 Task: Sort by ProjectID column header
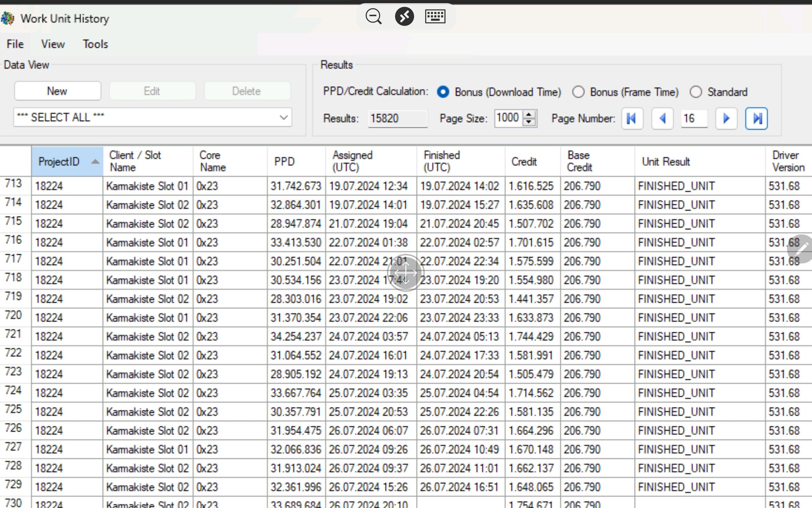click(x=67, y=161)
